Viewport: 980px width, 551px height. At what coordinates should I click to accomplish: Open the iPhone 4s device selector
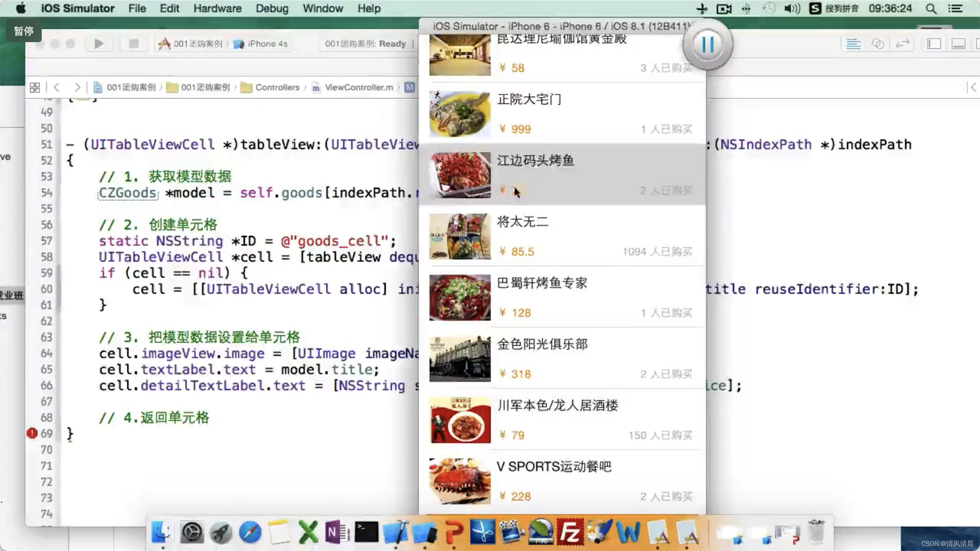[267, 44]
